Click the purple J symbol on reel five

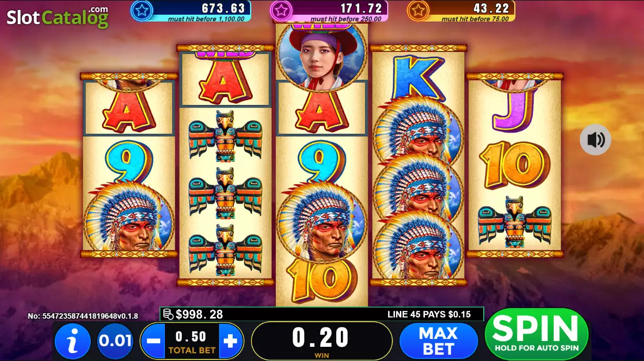pyautogui.click(x=515, y=109)
